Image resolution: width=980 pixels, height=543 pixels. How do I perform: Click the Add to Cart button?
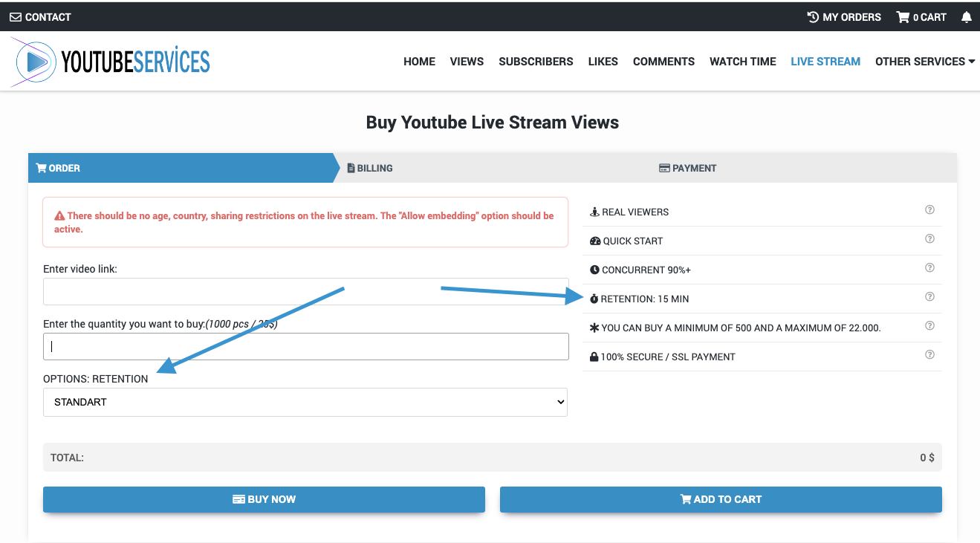(x=721, y=499)
